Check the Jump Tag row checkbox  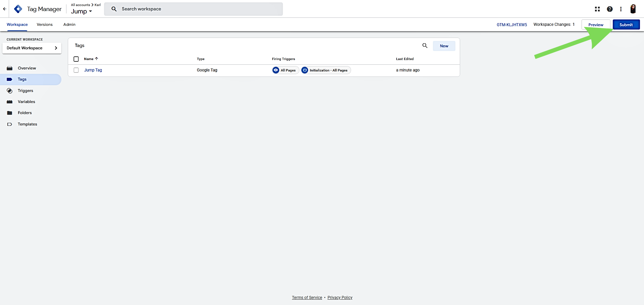tap(76, 70)
